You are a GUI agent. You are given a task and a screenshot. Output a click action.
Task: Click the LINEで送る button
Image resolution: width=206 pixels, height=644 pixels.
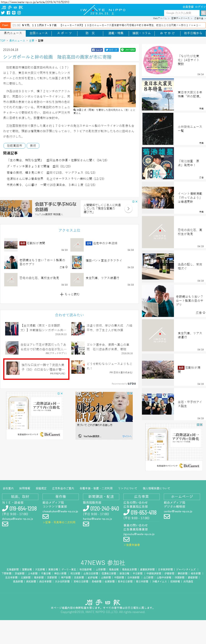(128, 50)
